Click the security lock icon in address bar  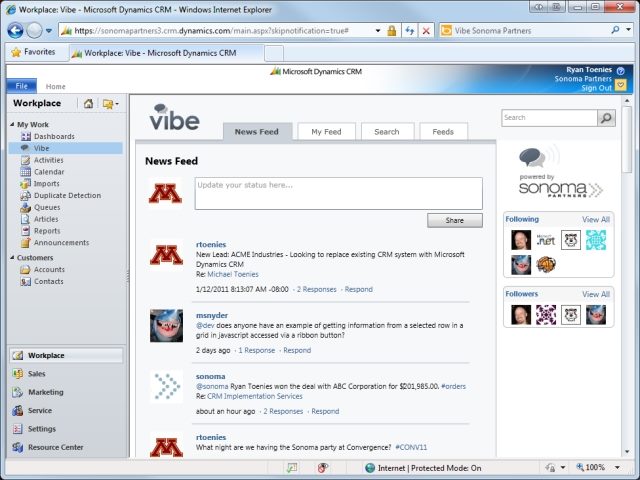pos(391,31)
